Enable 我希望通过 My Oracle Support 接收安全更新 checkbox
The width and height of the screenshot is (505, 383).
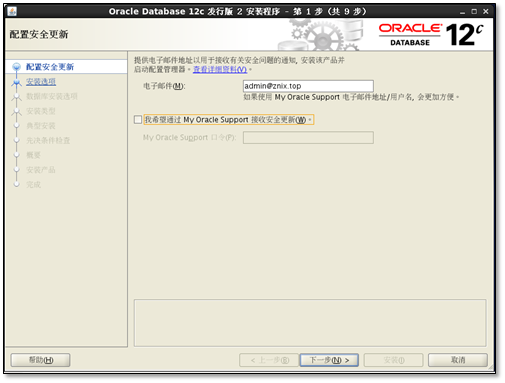[x=138, y=119]
